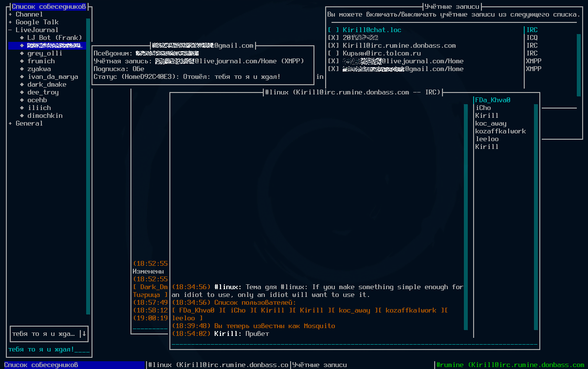Disable the Kirill@irc.rumine.donbass.com account checkbox
The image size is (588, 369).
click(333, 45)
